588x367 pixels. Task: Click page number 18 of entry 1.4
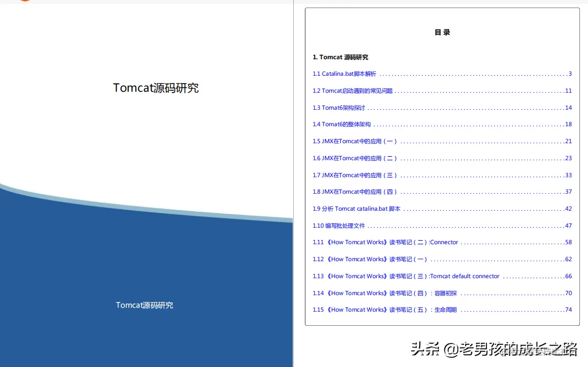569,124
